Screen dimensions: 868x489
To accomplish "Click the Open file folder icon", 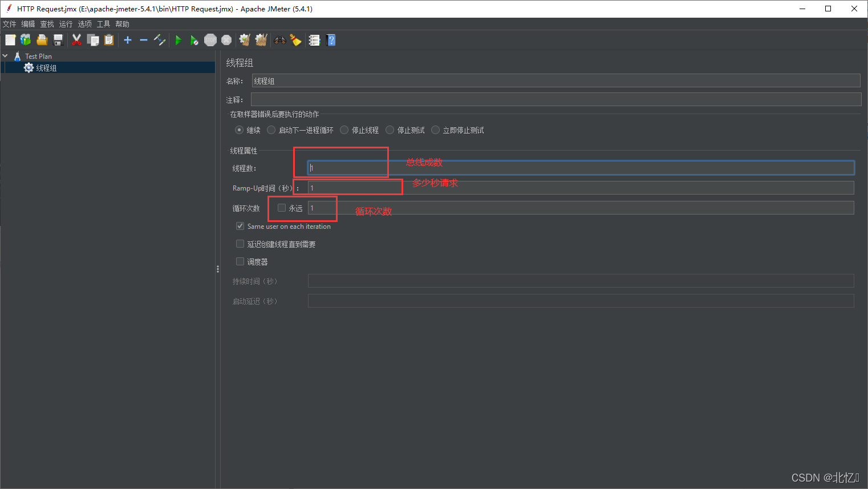I will pyautogui.click(x=42, y=40).
